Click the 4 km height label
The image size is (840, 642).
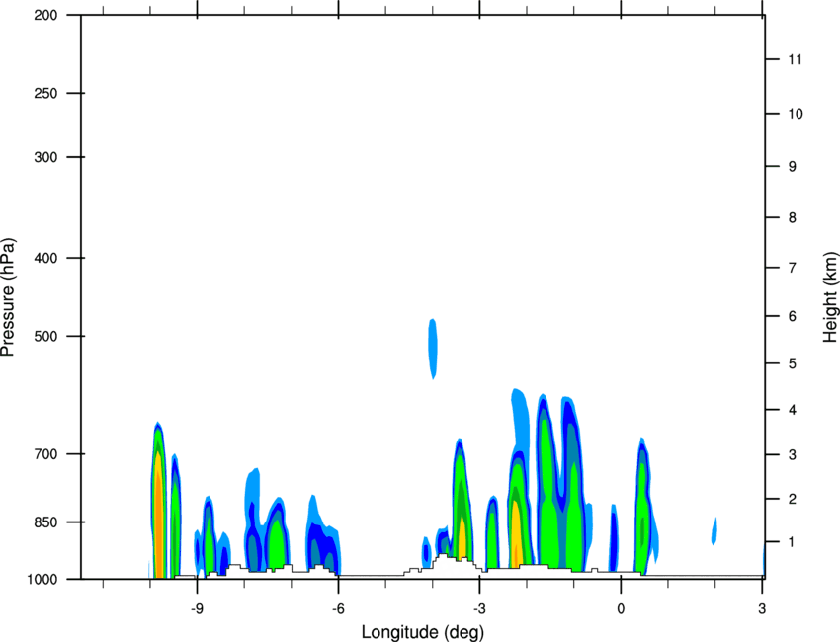tap(793, 410)
